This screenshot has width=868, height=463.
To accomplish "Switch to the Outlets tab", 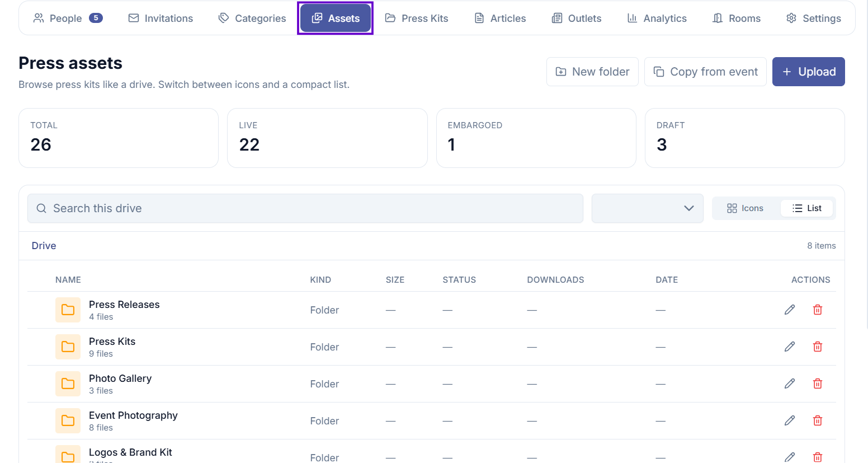I will point(577,18).
